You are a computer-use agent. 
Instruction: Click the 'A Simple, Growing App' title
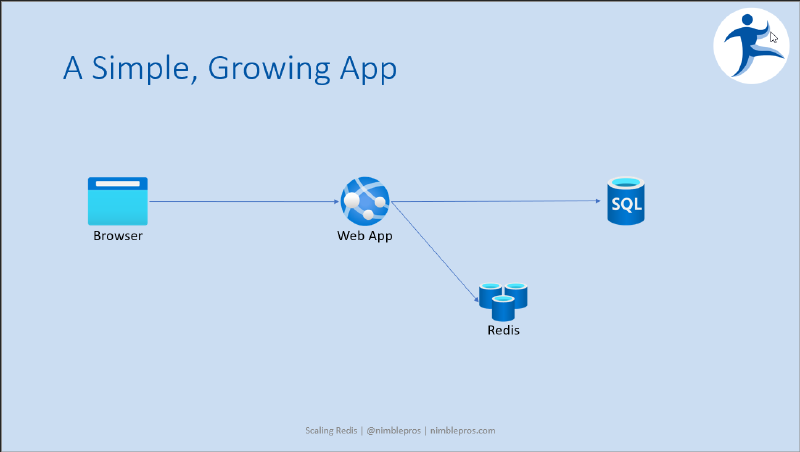(x=230, y=68)
